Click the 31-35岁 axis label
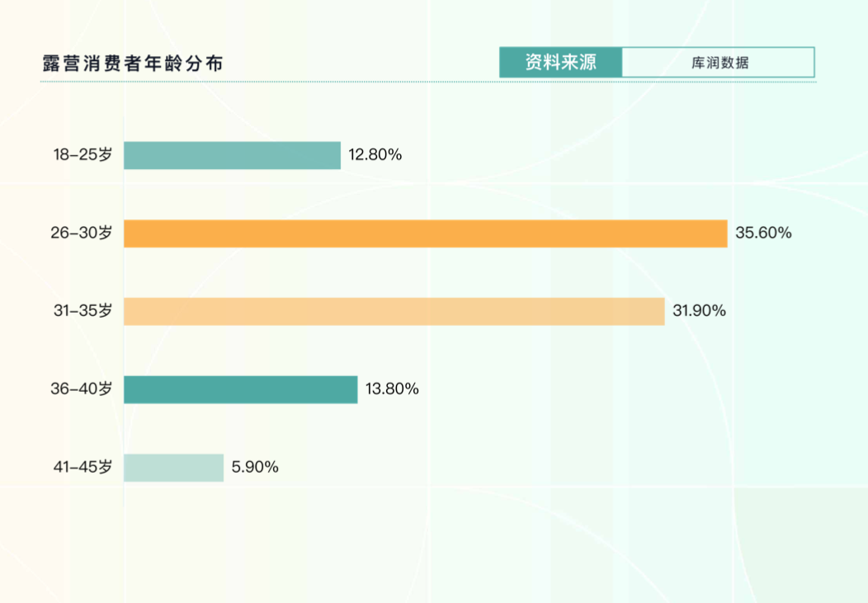This screenshot has width=868, height=603. pos(81,311)
